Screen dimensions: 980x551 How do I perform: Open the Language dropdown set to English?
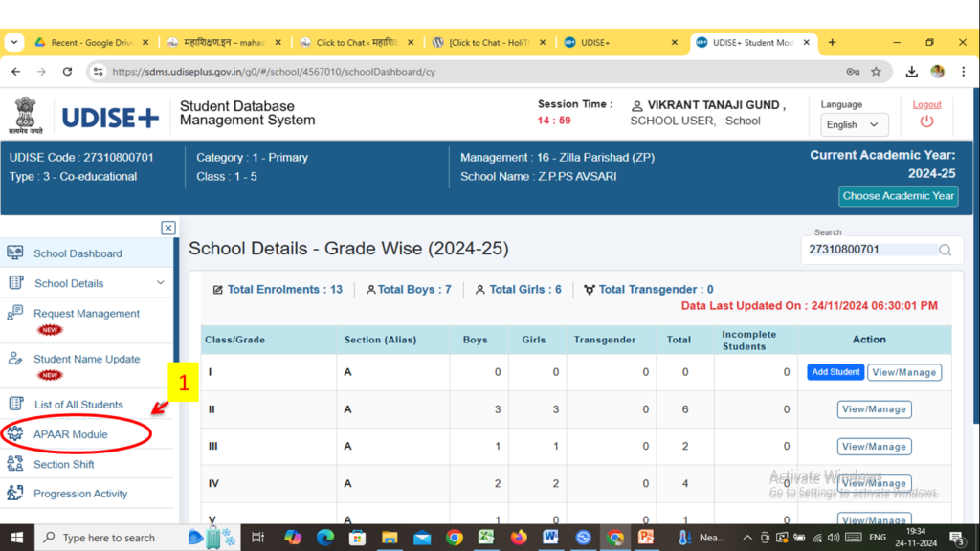(x=853, y=125)
